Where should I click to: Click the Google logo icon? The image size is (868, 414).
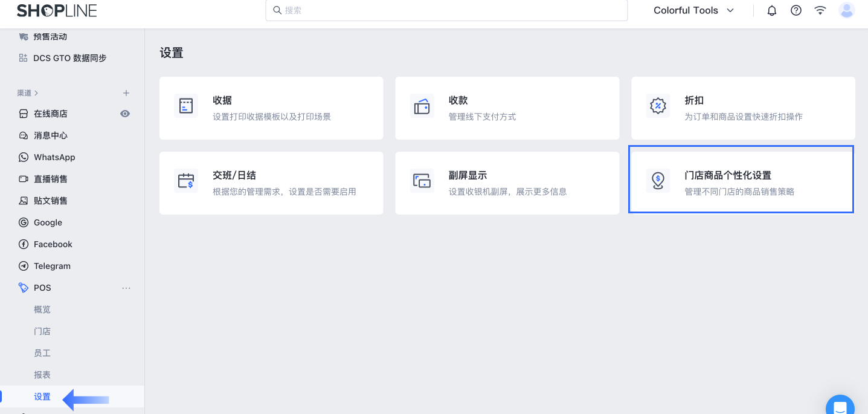(24, 222)
